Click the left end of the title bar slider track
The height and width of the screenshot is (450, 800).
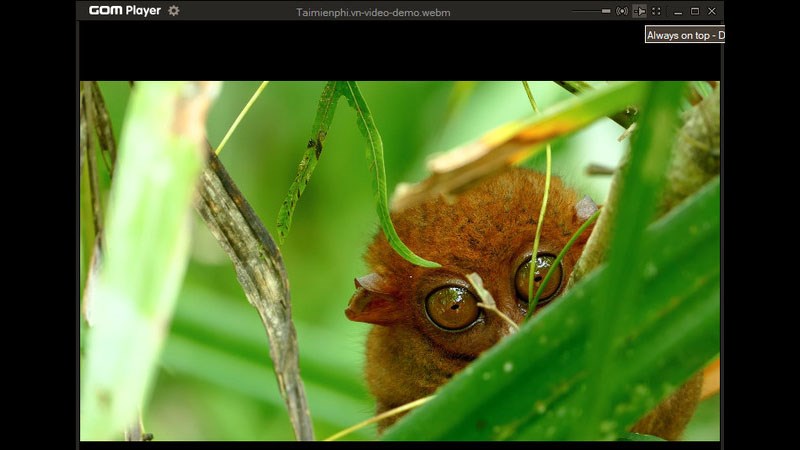point(574,11)
